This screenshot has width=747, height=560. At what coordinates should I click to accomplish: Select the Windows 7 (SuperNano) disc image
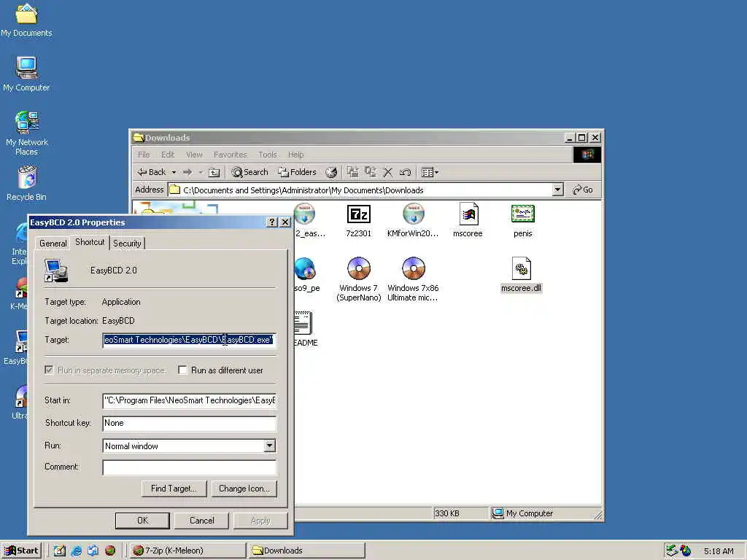(x=359, y=280)
